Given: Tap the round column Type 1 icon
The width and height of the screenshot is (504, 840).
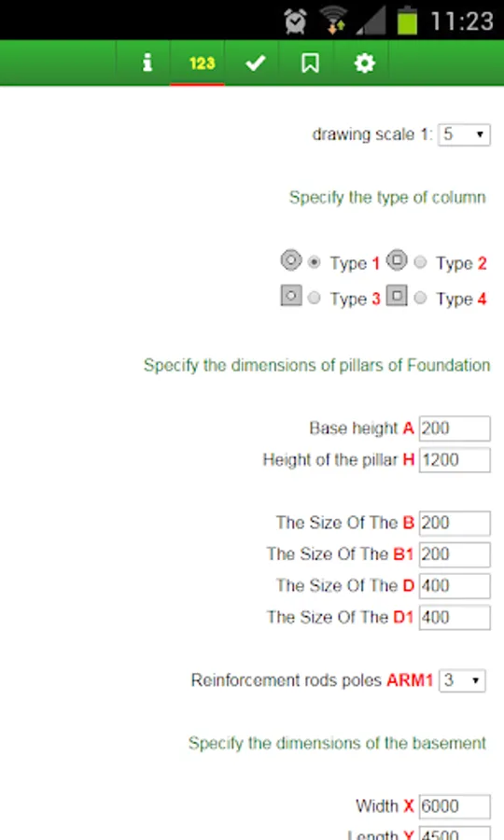Looking at the screenshot, I should [291, 261].
